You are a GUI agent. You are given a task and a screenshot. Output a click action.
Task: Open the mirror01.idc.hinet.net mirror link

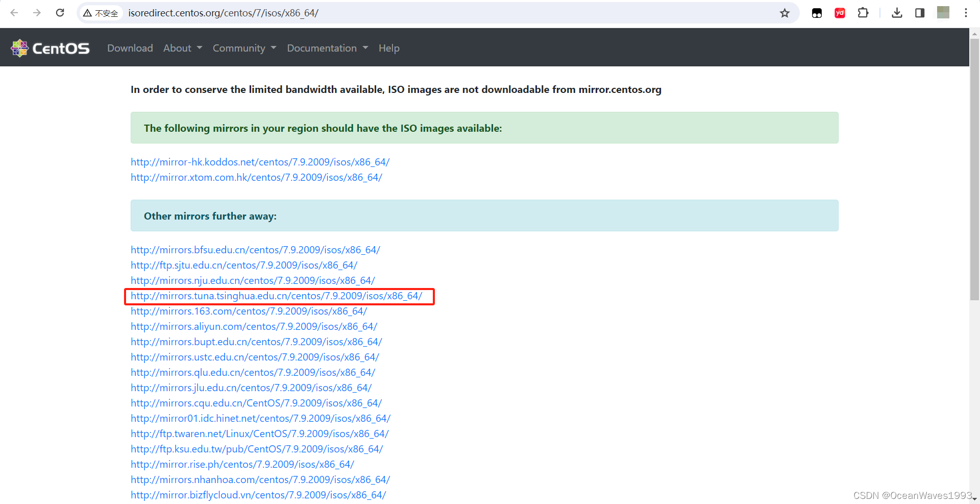[260, 418]
